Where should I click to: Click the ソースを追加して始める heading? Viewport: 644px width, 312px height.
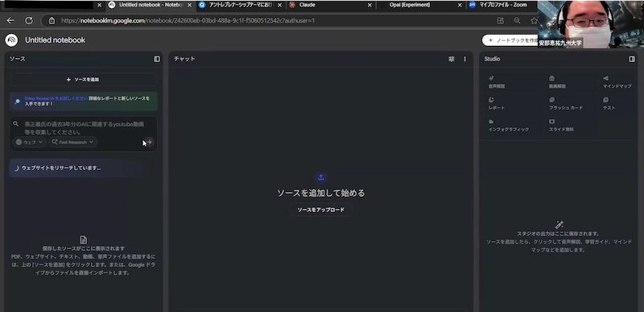point(320,193)
